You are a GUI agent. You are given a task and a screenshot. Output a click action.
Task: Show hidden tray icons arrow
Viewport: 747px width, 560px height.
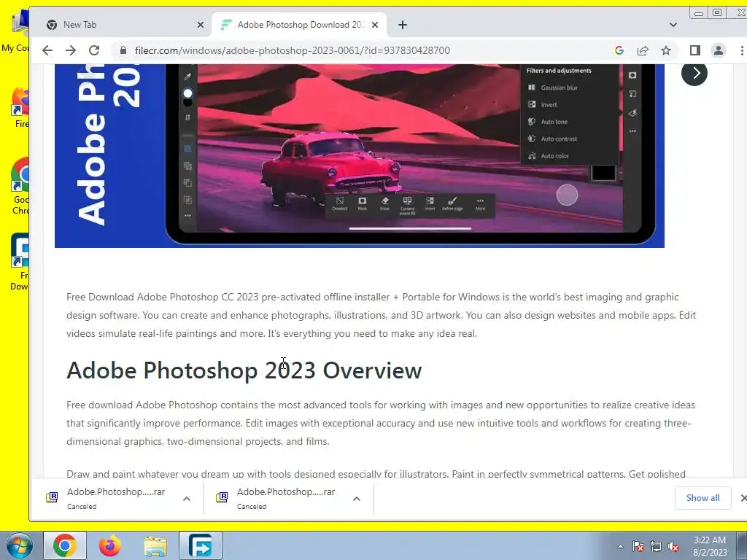coord(620,546)
